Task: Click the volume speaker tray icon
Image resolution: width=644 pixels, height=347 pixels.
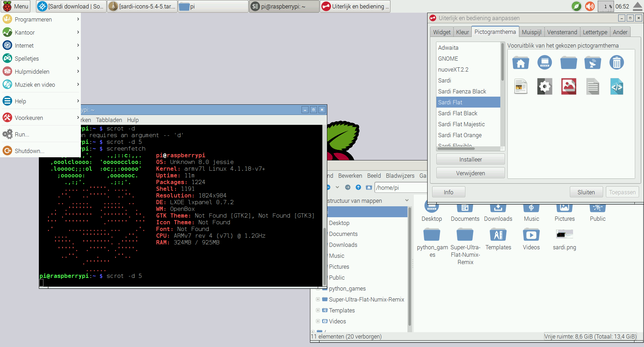Action: click(x=590, y=6)
